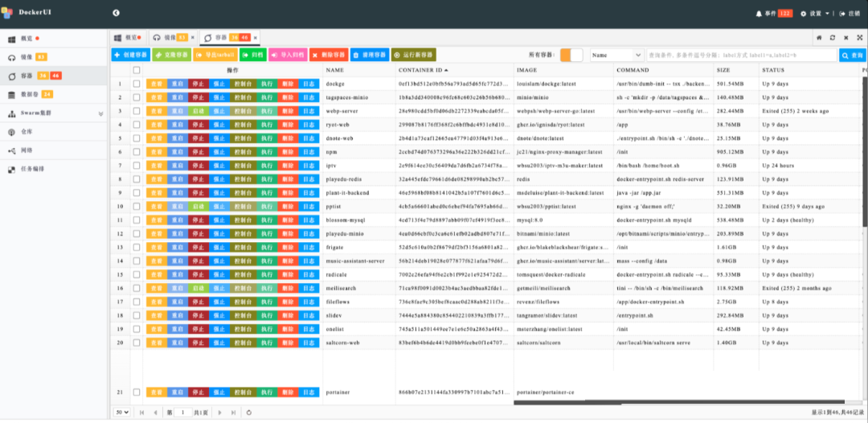868x423 pixels.
Task: Click 重启 for iptv
Action: click(x=177, y=166)
